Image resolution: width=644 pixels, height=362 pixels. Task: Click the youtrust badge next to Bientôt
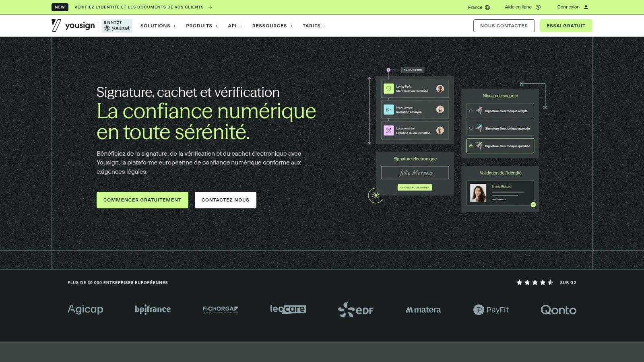(117, 26)
